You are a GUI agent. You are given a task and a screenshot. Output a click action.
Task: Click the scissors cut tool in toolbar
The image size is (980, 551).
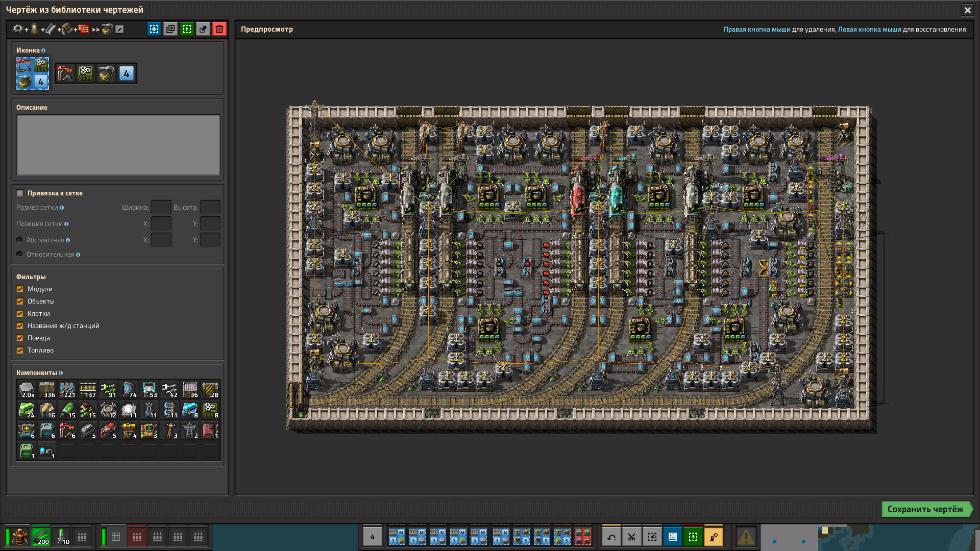pos(632,537)
